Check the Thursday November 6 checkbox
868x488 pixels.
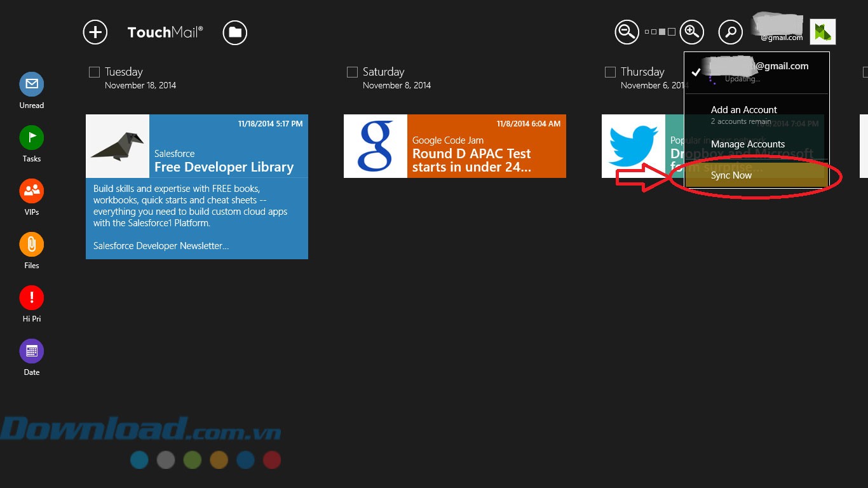pyautogui.click(x=611, y=72)
